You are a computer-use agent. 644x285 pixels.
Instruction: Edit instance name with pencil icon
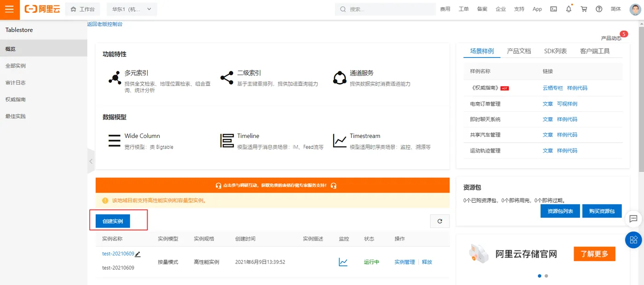coord(138,254)
